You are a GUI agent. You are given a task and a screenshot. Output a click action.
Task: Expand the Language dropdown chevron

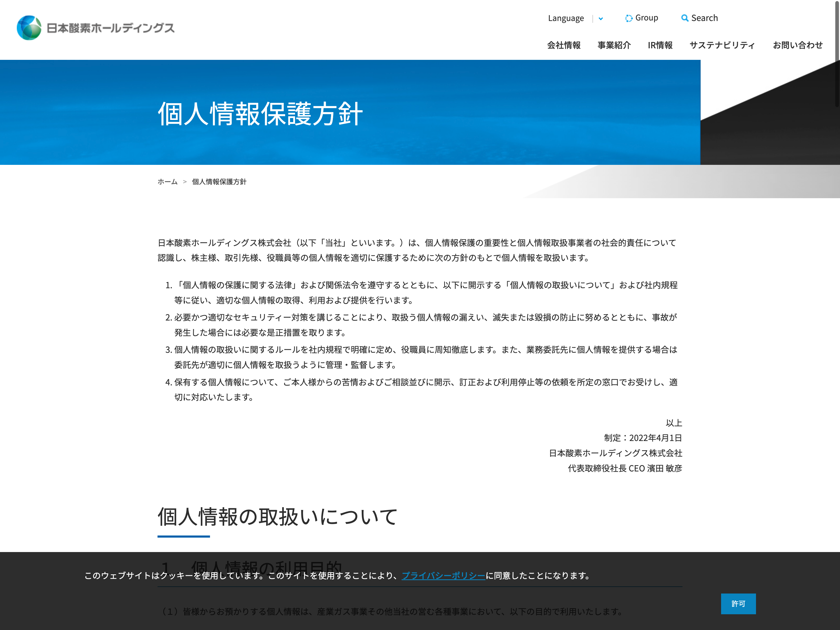pos(601,19)
